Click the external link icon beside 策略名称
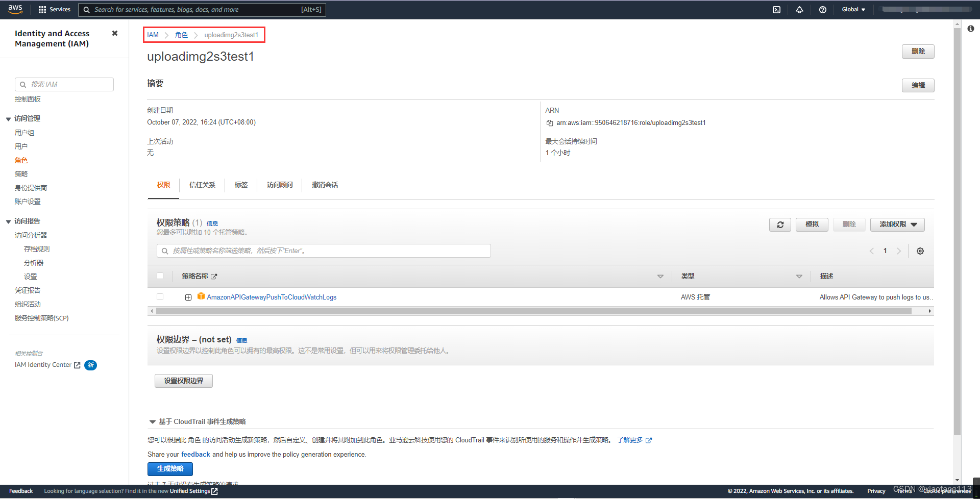Image resolution: width=980 pixels, height=499 pixels. tap(214, 277)
